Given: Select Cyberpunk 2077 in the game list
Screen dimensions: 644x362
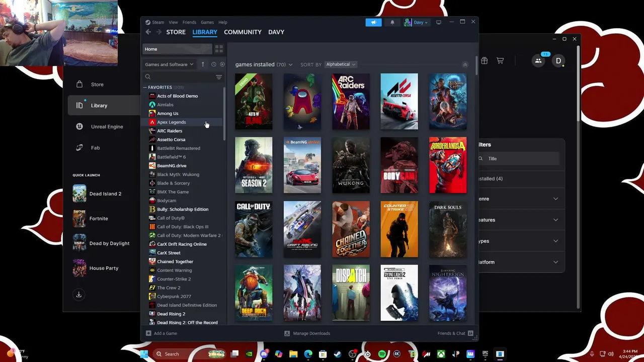Looking at the screenshot, I should [x=174, y=297].
